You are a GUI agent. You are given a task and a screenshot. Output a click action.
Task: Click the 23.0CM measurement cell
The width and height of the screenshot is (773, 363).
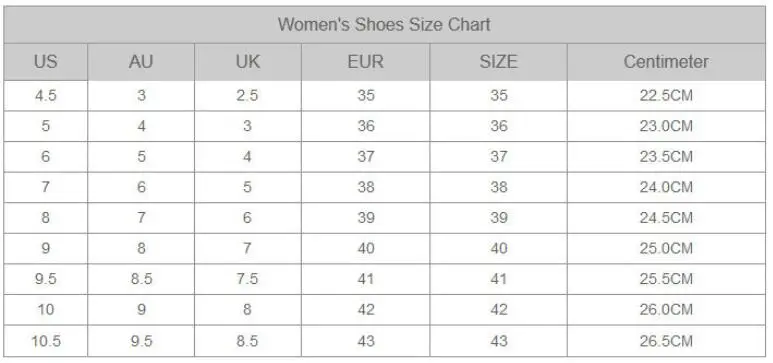pos(666,126)
